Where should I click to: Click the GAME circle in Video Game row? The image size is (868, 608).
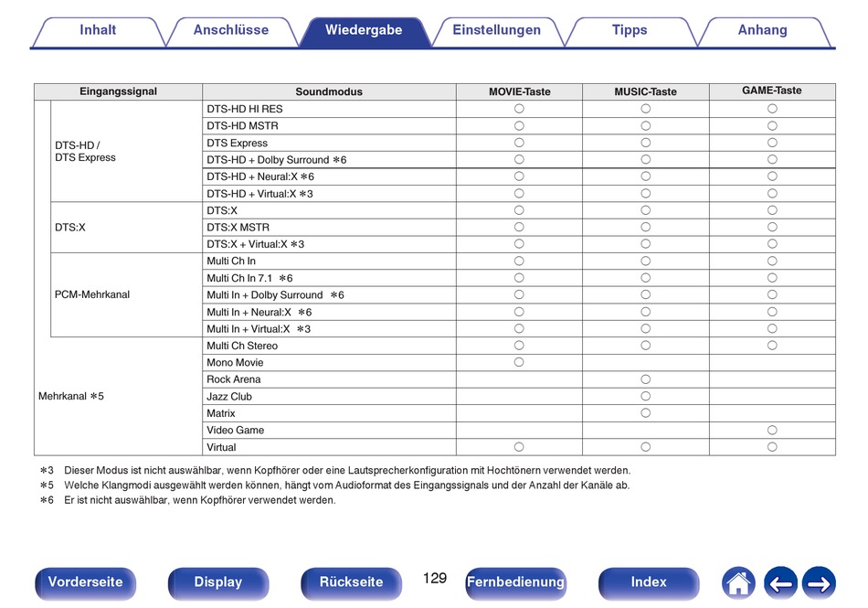[x=772, y=431]
